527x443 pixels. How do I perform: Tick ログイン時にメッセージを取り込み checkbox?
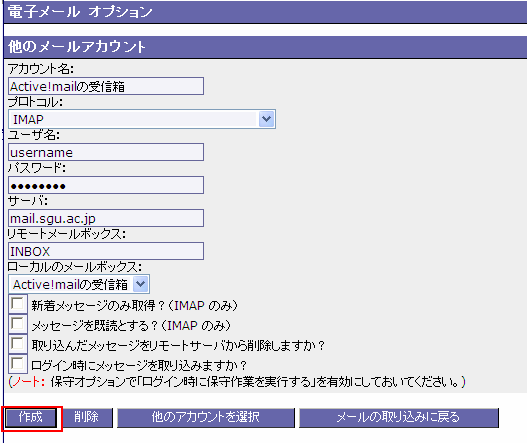(17, 363)
